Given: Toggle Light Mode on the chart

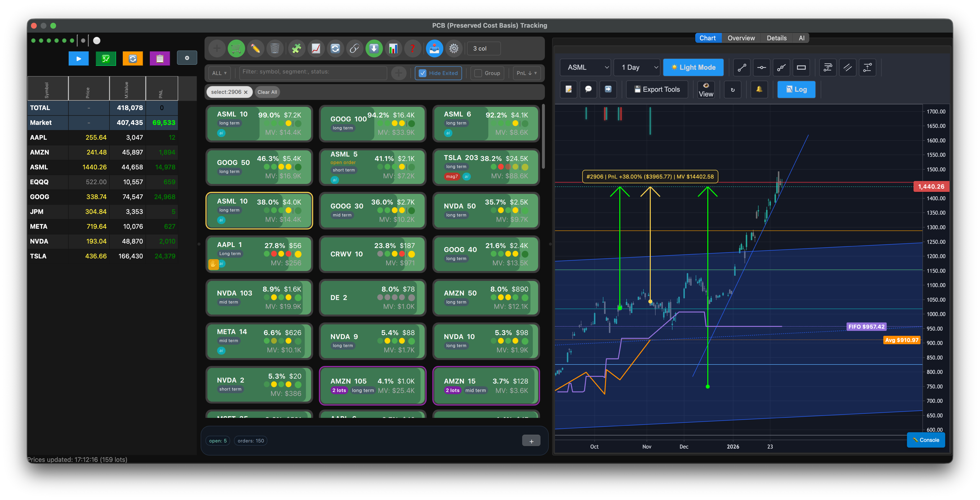Looking at the screenshot, I should 693,68.
